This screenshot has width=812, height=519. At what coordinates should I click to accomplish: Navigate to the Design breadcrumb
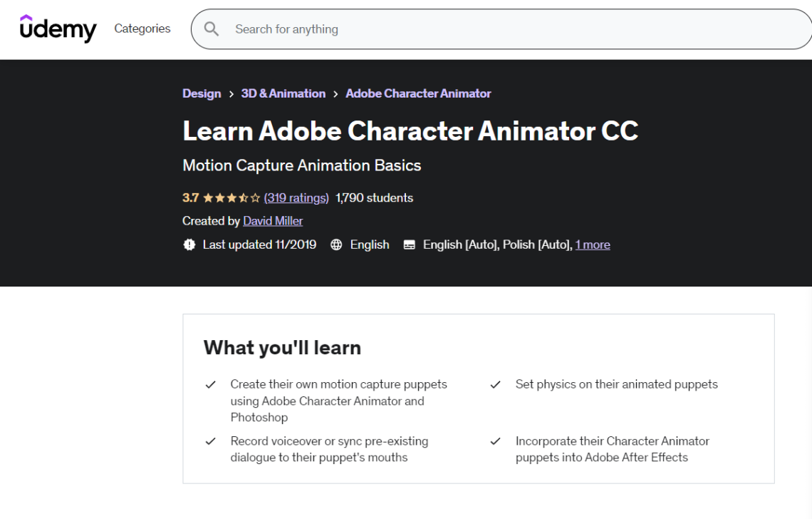(x=202, y=93)
